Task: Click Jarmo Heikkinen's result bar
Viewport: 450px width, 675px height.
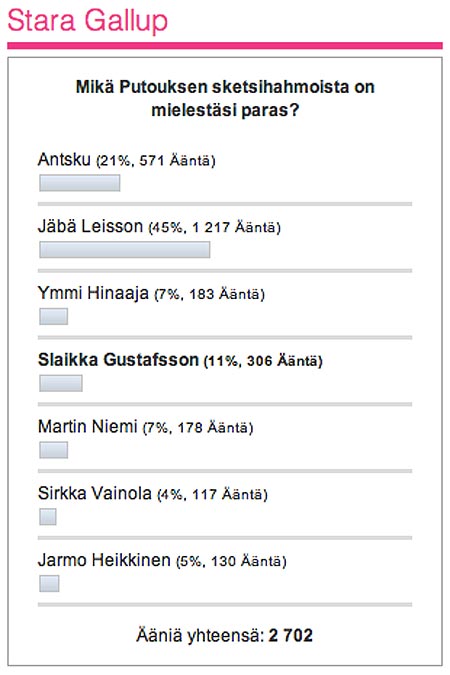Action: coord(49,583)
